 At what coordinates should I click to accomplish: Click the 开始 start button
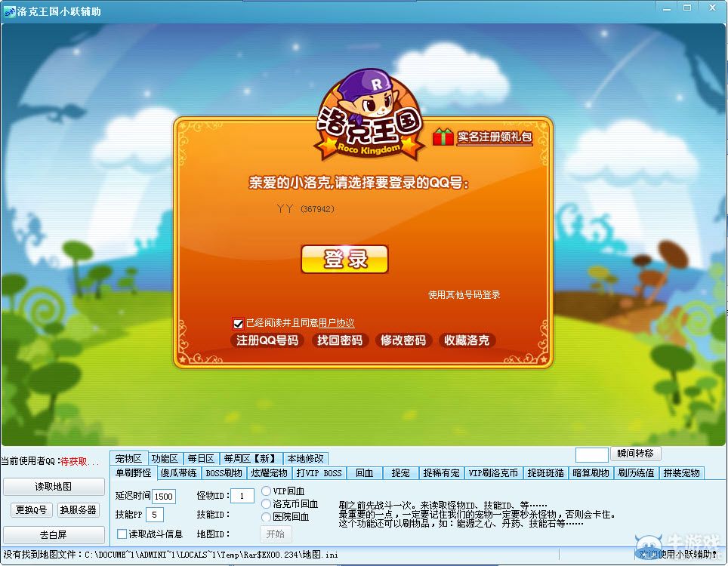pos(276,534)
